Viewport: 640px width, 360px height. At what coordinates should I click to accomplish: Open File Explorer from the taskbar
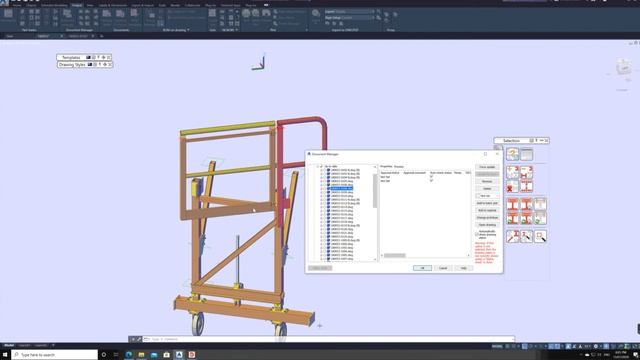click(x=141, y=355)
